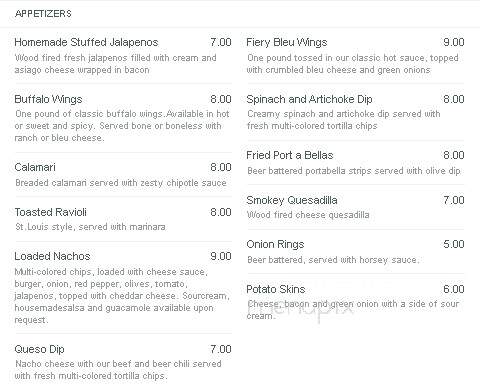The image size is (480, 390).
Task: Select Homemade Stuffed Jalapenos item
Action: click(x=86, y=42)
